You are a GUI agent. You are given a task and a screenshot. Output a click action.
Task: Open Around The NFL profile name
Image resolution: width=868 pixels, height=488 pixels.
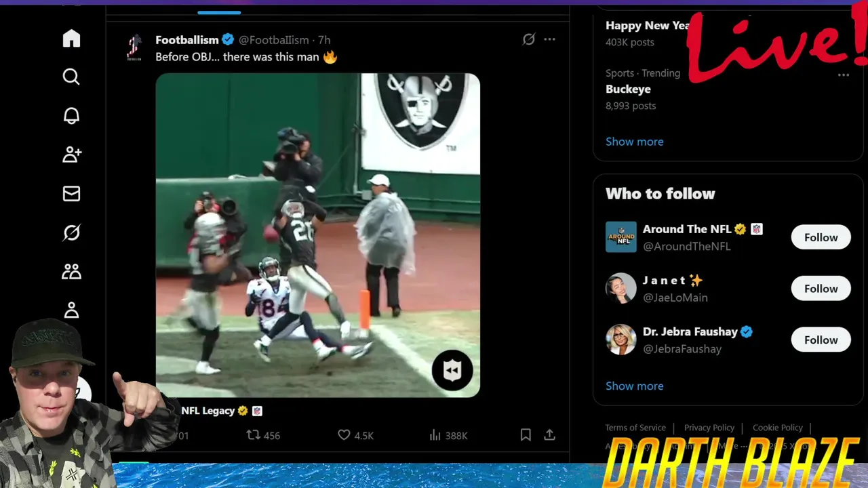(687, 229)
